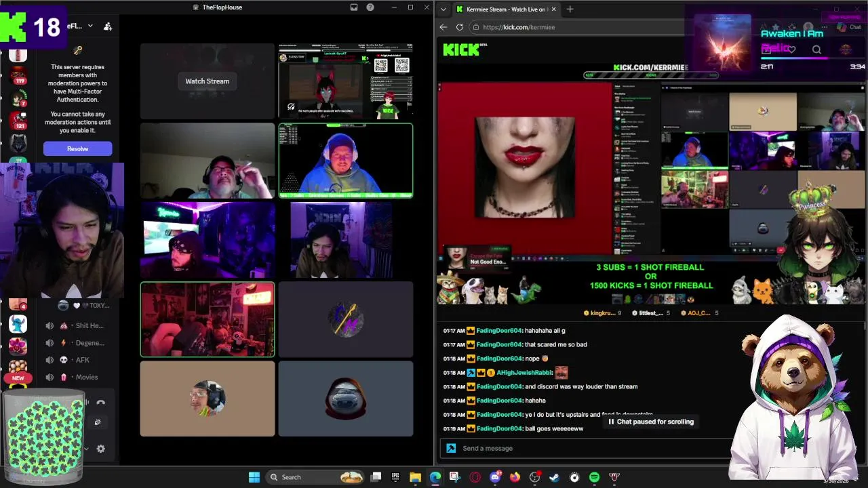The height and width of the screenshot is (488, 868).
Task: Join the Degene... voice channel
Action: tap(76, 343)
